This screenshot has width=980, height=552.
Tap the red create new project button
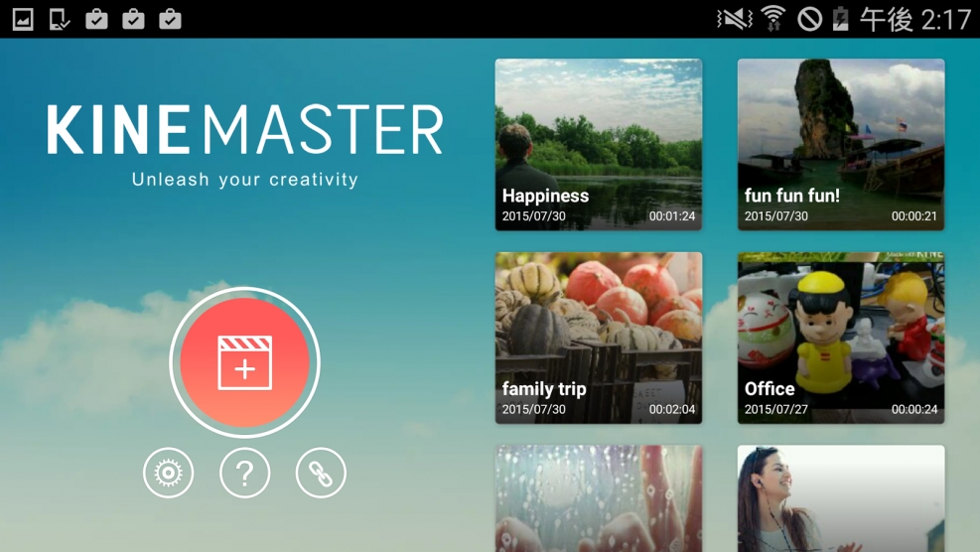[x=244, y=362]
